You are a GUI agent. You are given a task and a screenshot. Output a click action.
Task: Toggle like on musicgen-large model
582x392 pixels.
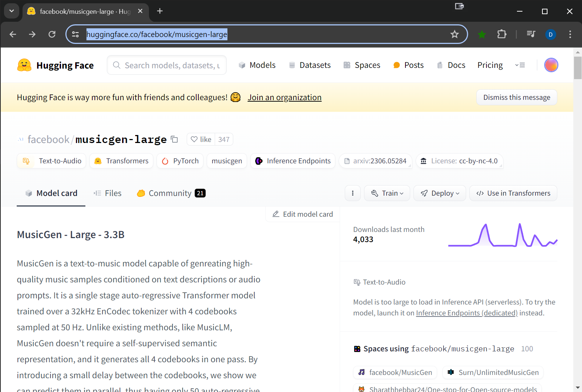click(201, 139)
